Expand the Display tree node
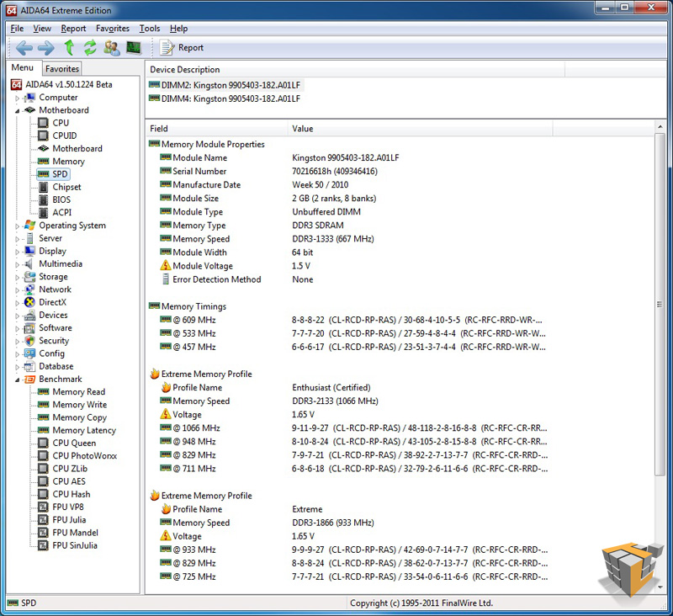Viewport: 673px width, 616px height. [x=17, y=252]
